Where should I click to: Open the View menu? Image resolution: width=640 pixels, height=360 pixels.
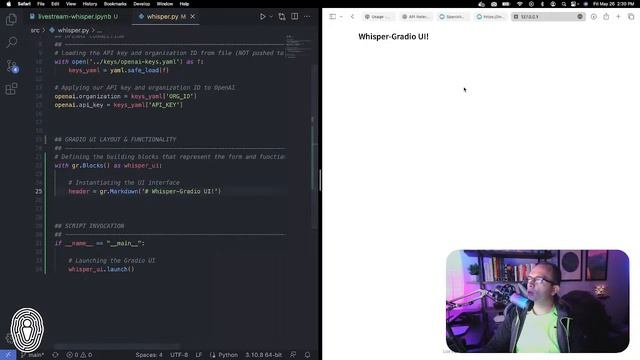click(71, 4)
